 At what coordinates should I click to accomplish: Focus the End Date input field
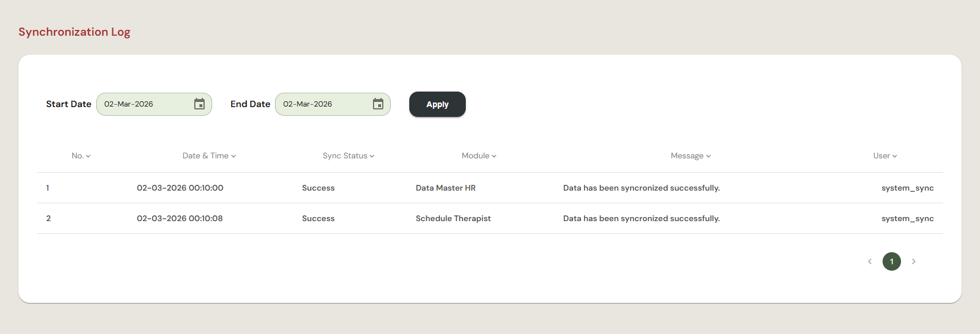click(x=333, y=104)
